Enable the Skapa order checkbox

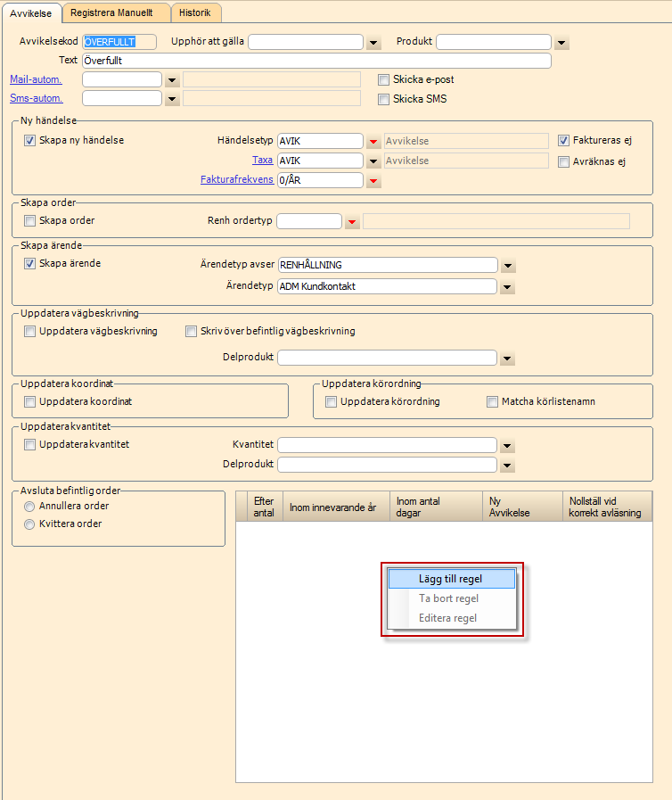pos(29,220)
